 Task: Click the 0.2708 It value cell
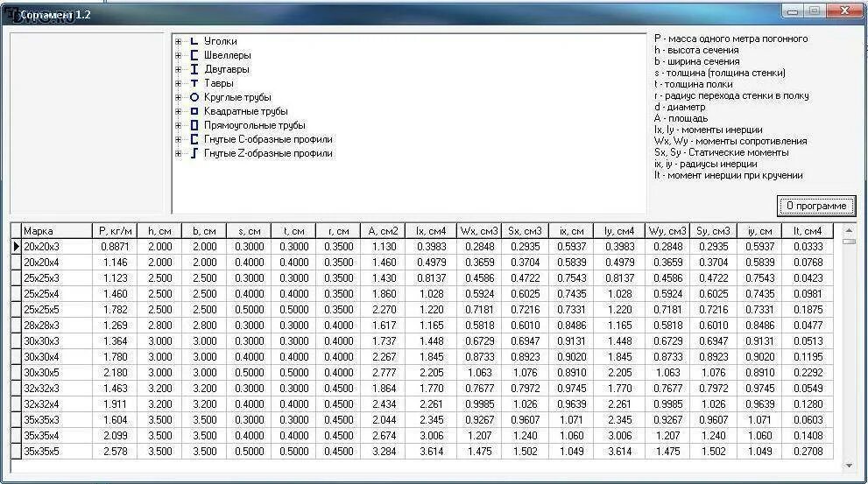click(807, 452)
